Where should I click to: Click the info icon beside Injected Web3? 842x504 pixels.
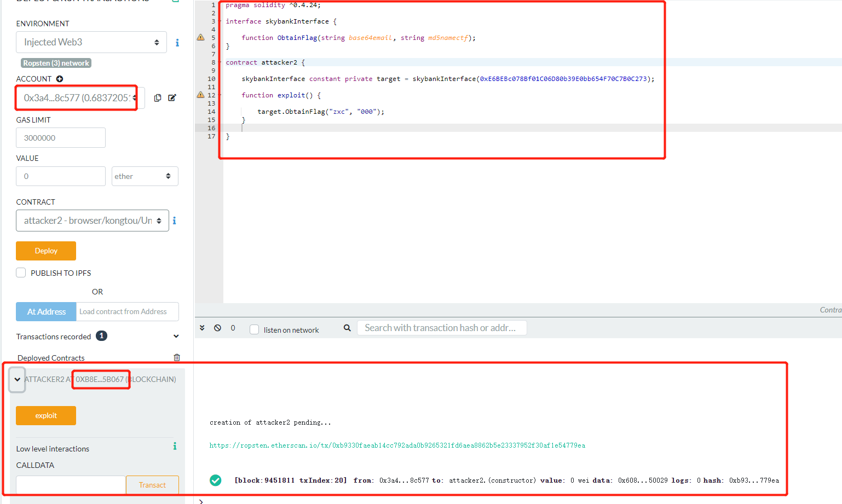point(177,43)
